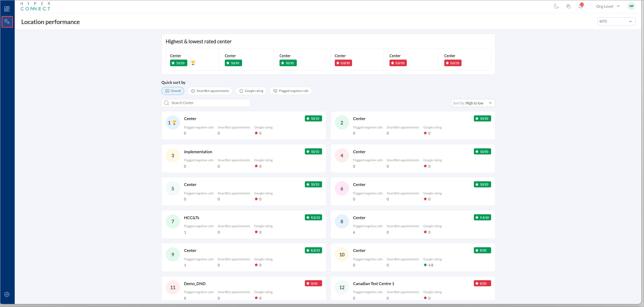Open the MTD period dropdown
644x307 pixels.
pyautogui.click(x=616, y=21)
